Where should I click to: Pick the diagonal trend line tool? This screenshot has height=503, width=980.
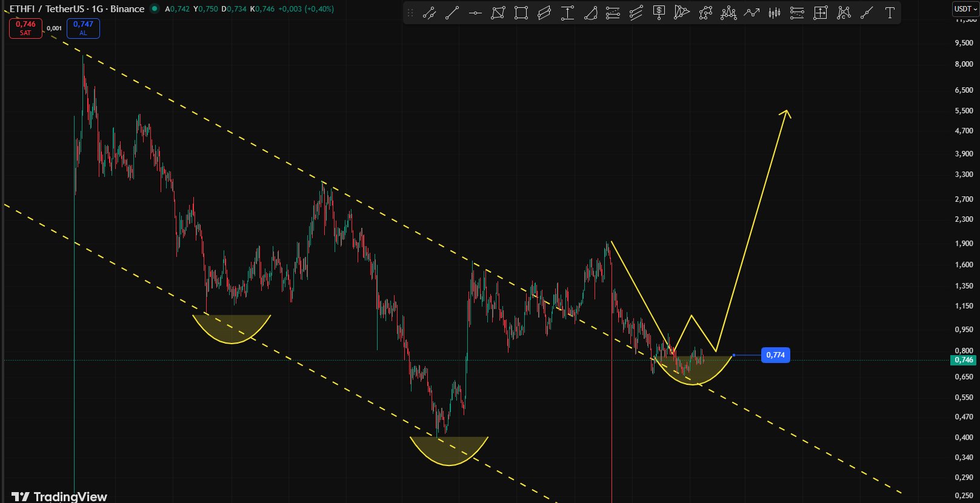click(x=452, y=13)
